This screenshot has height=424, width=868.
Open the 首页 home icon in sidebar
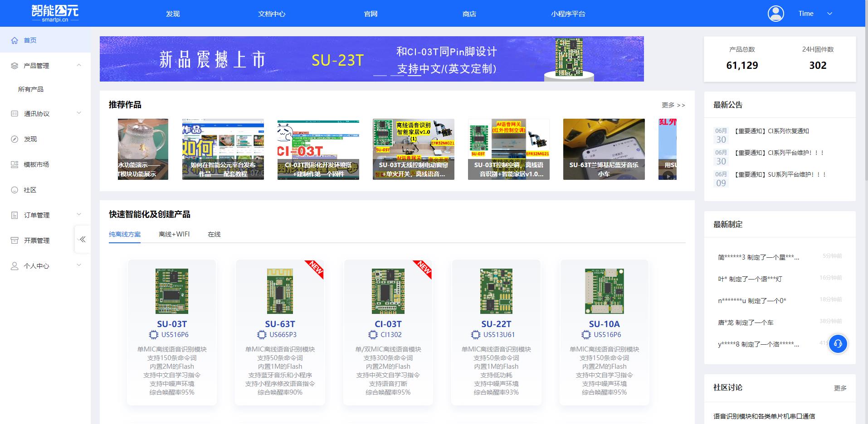point(15,40)
